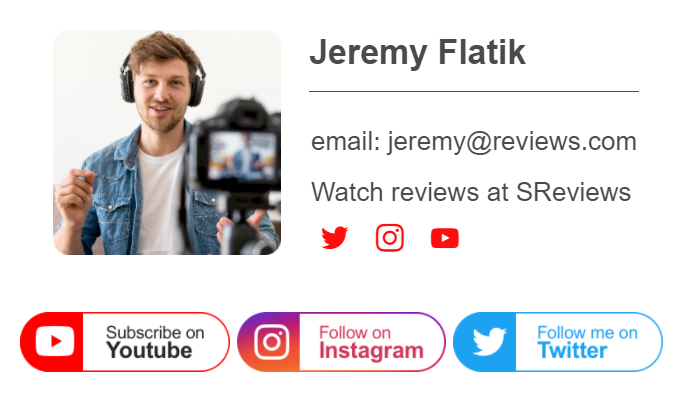Click the small red Twitter bird icon

point(334,238)
